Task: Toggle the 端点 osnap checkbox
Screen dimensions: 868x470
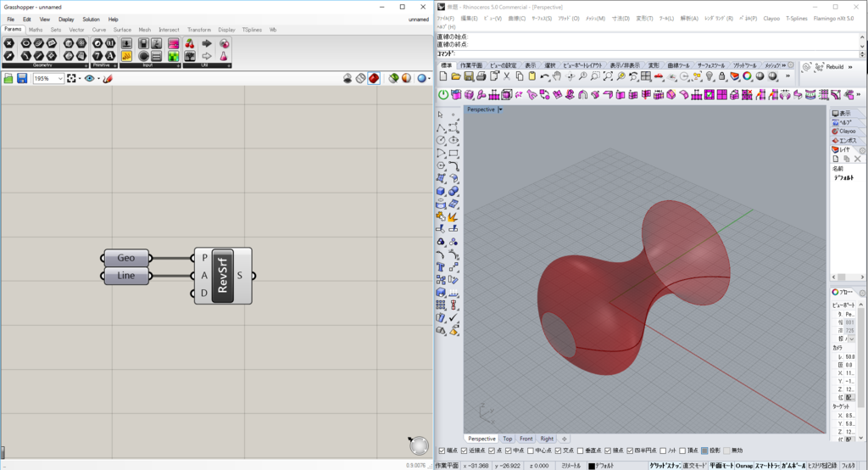Action: pos(441,450)
